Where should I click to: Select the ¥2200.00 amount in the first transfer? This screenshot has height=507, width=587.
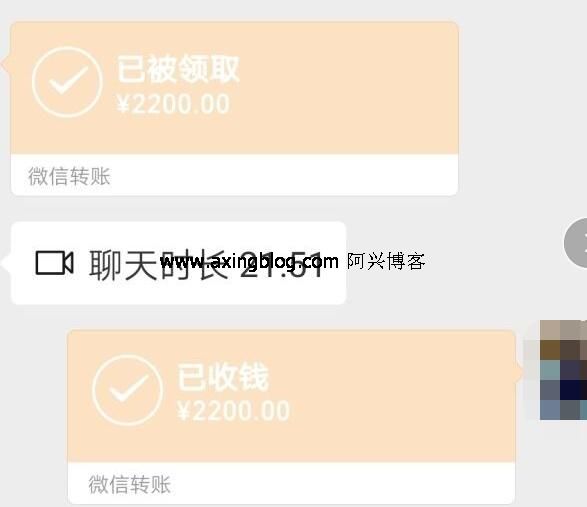[x=173, y=104]
